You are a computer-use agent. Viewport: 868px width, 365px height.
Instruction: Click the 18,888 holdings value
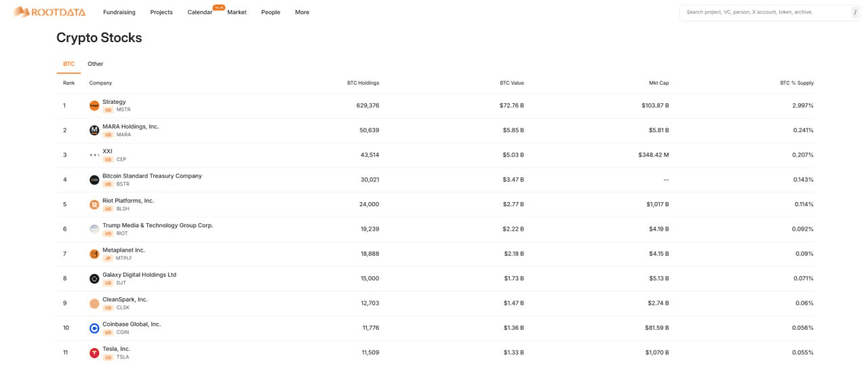pos(369,254)
